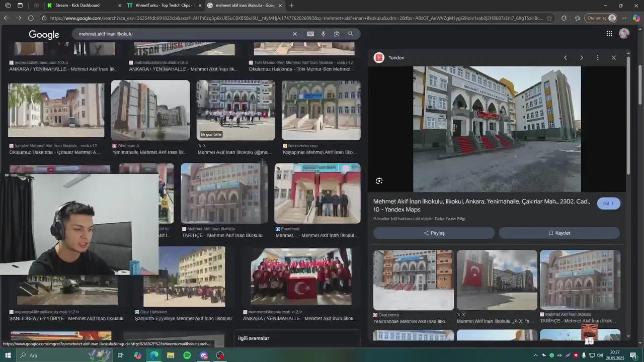
Task: Open Spotify from the taskbar
Action: [x=187, y=355]
